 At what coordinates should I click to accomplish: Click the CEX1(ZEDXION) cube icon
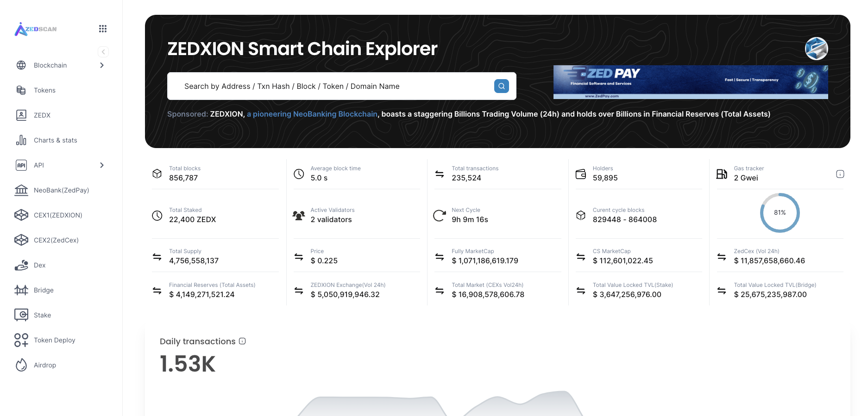click(21, 215)
